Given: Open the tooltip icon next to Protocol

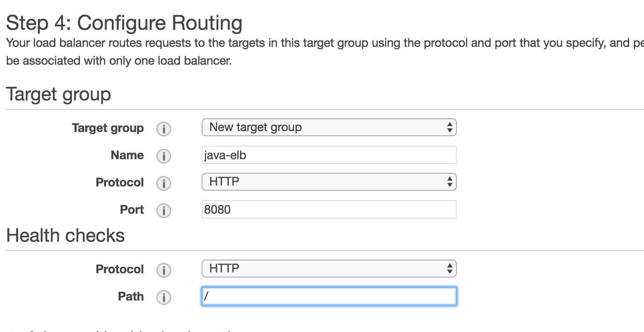Looking at the screenshot, I should click(164, 183).
